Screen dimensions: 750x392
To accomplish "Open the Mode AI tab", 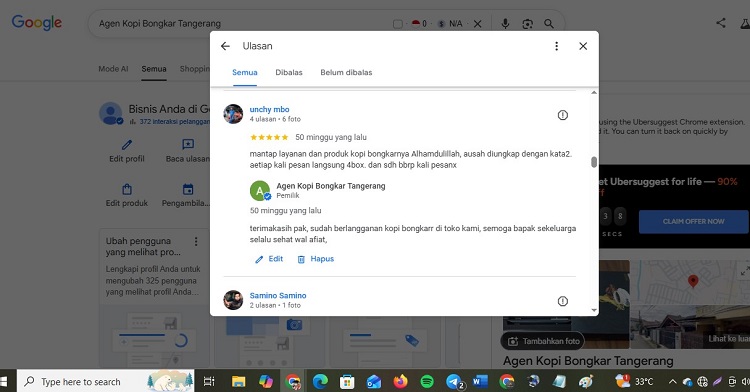I will pos(113,69).
